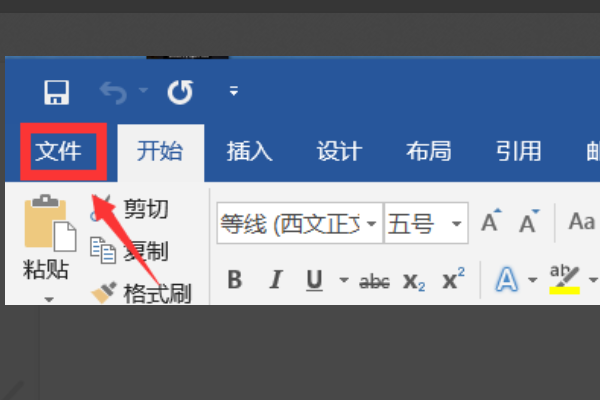600x400 pixels.
Task: Open Customize Quick Access Toolbar arrow
Action: (x=234, y=91)
